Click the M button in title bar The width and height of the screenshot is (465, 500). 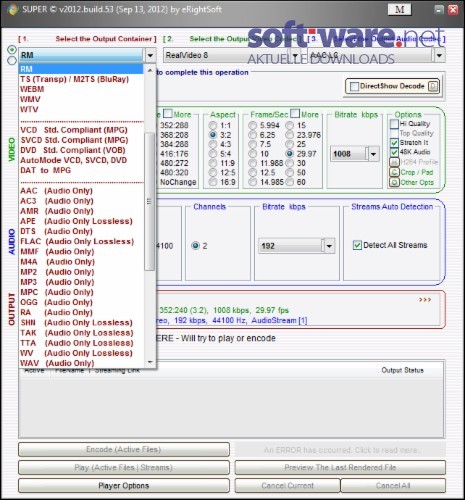click(x=399, y=10)
